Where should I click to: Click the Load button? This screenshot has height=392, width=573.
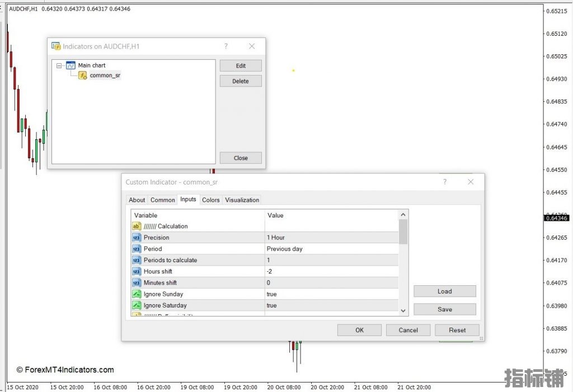click(x=445, y=291)
